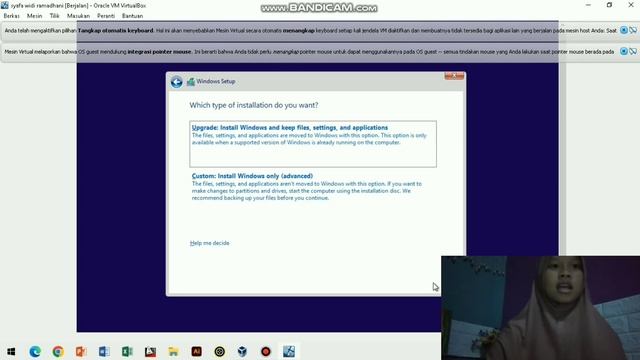Click the heading "Which type of installation do you want?"

[254, 105]
